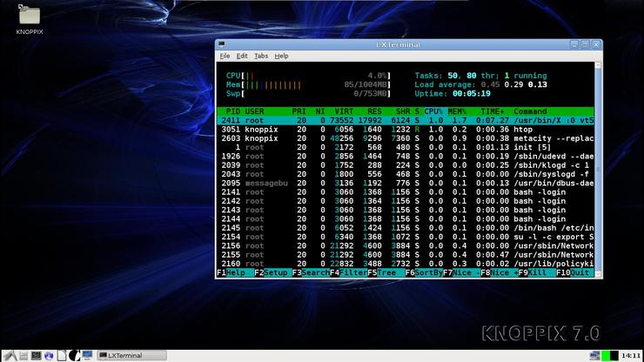This screenshot has width=644, height=362.
Task: Open the network manager tray icon
Action: pos(594,355)
